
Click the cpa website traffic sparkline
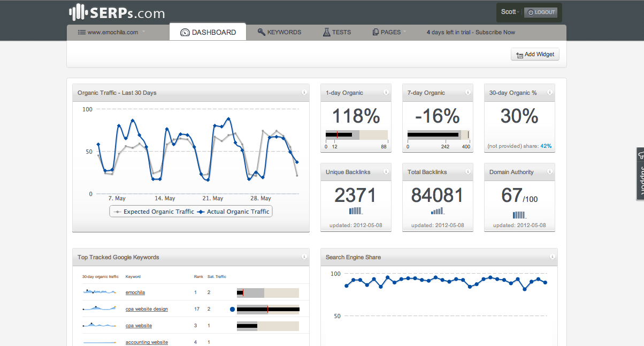coord(99,325)
